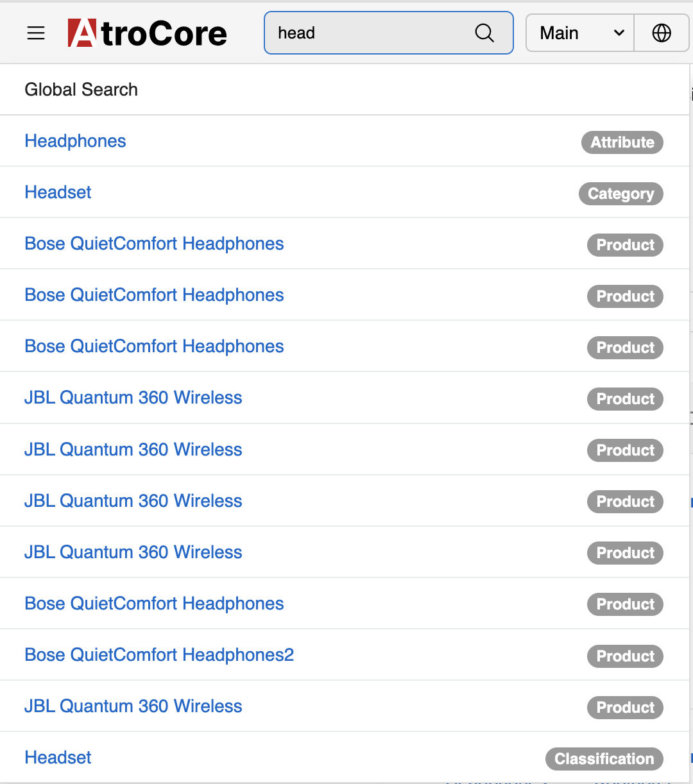Click the Classification badge next to Headset
The image size is (693, 784).
603,759
